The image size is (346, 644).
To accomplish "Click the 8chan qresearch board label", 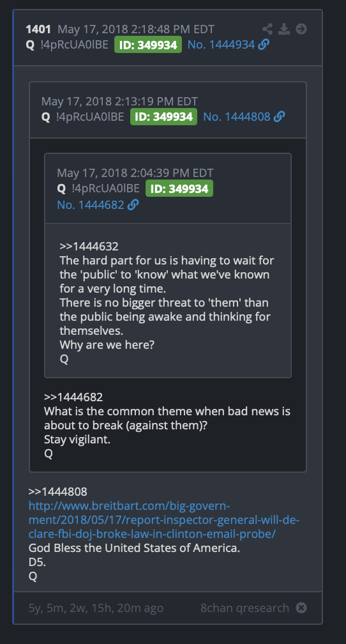I will 244,608.
